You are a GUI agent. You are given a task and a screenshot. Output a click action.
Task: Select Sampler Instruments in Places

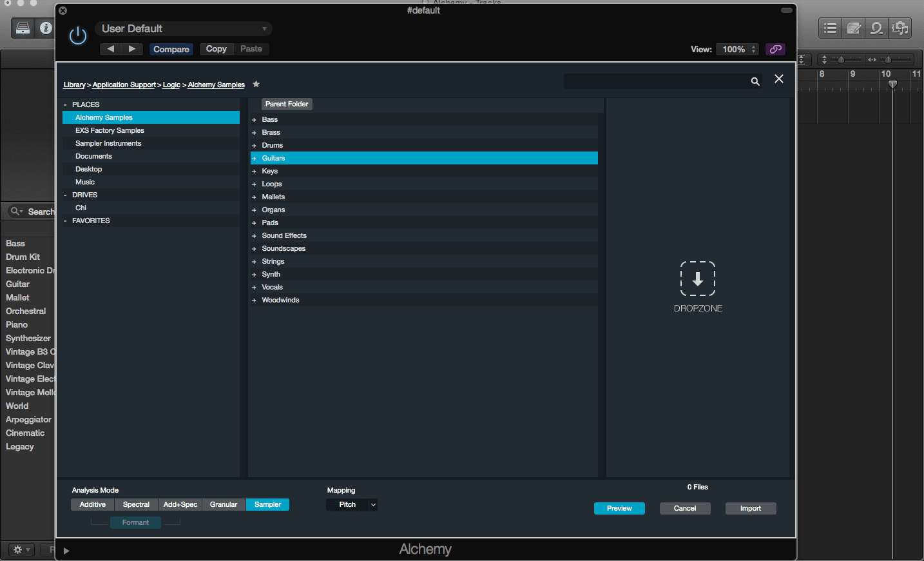pyautogui.click(x=151, y=143)
